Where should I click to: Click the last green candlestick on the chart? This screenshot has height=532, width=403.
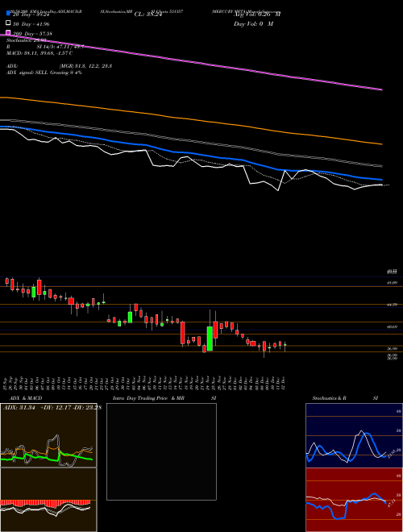[x=285, y=345]
